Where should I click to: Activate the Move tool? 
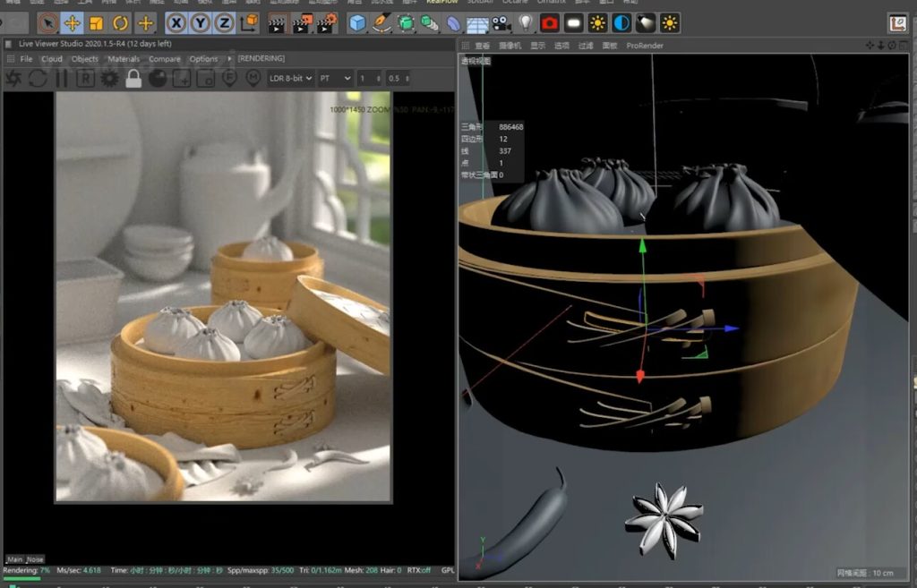[x=72, y=23]
